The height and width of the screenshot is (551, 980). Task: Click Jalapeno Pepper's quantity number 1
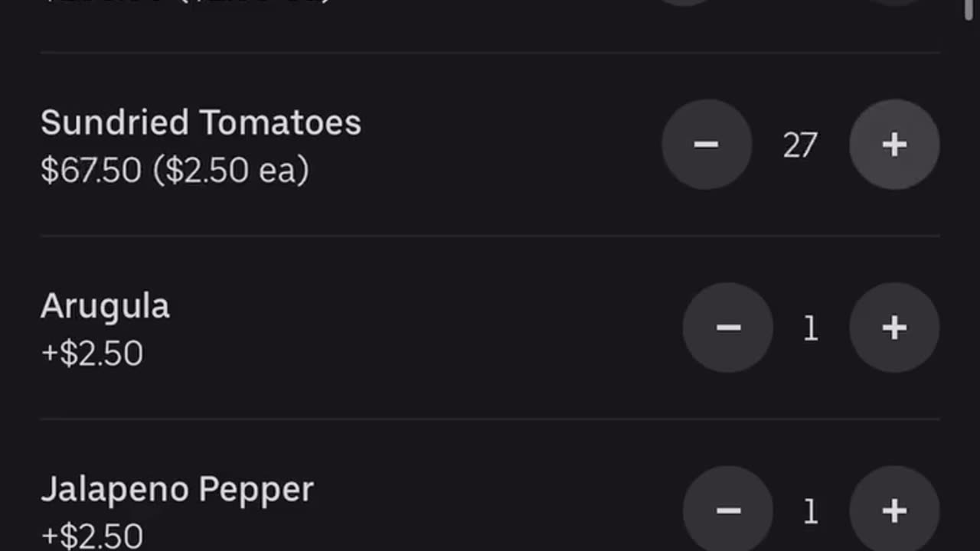[811, 511]
